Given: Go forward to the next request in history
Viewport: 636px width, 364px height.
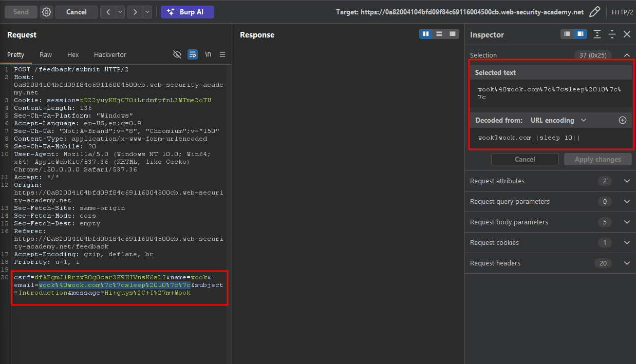Looking at the screenshot, I should click(135, 12).
